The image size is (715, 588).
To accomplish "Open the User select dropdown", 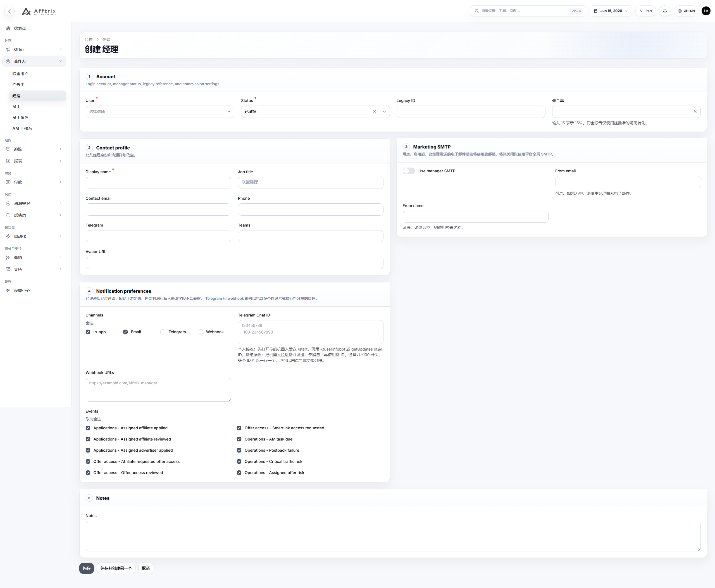I will pos(160,112).
